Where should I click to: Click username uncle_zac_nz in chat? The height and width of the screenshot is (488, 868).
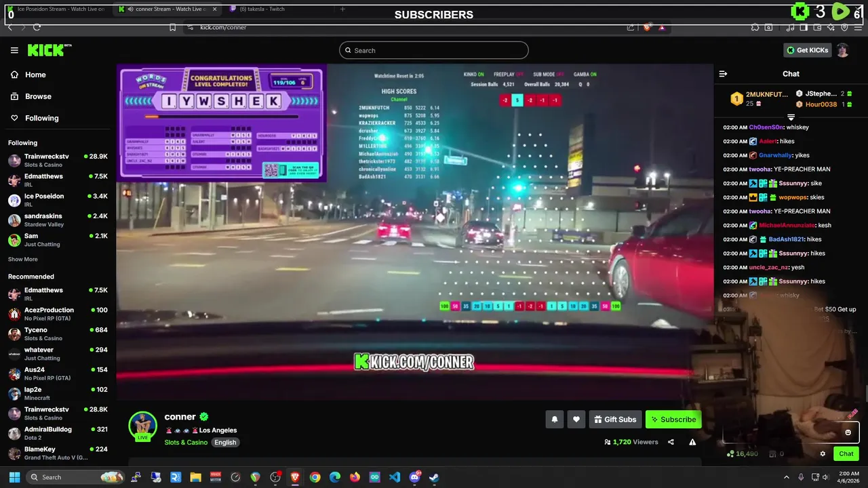[769, 267]
